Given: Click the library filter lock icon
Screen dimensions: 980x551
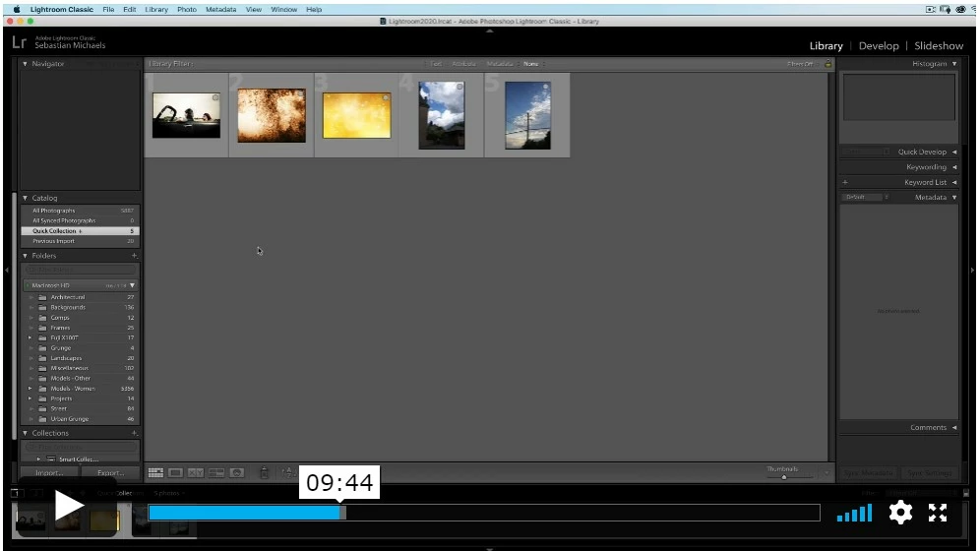Looking at the screenshot, I should click(828, 64).
